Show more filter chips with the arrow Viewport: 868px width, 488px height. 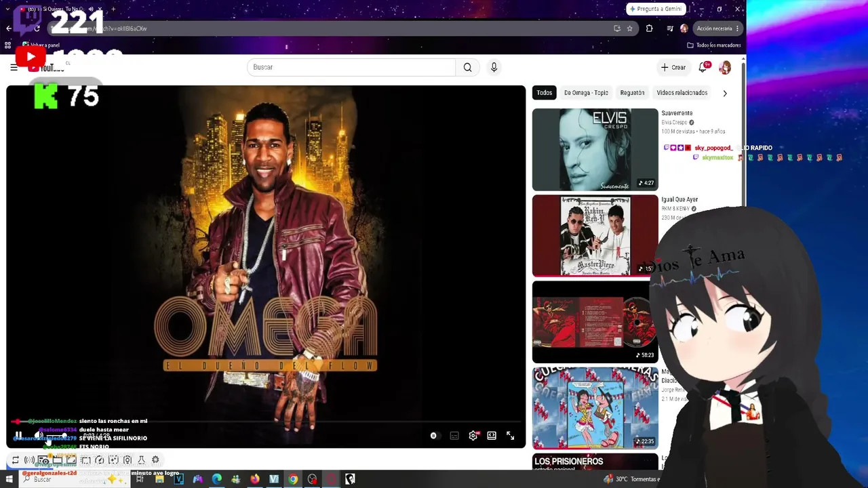[x=725, y=93]
